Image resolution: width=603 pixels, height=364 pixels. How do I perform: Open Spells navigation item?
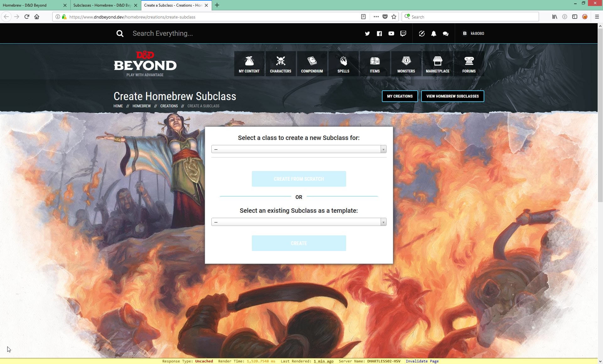(343, 64)
